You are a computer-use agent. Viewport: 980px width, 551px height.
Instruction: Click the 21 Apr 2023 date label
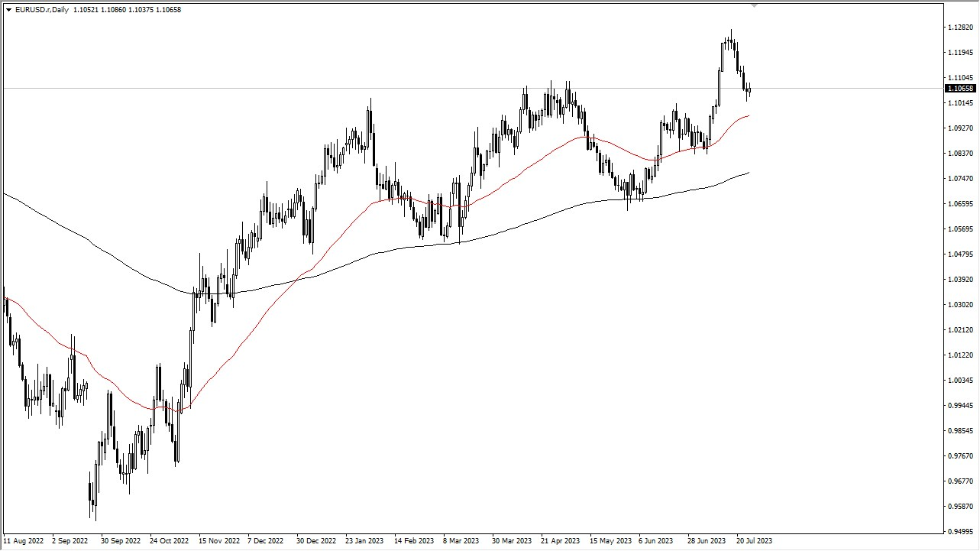pyautogui.click(x=561, y=541)
